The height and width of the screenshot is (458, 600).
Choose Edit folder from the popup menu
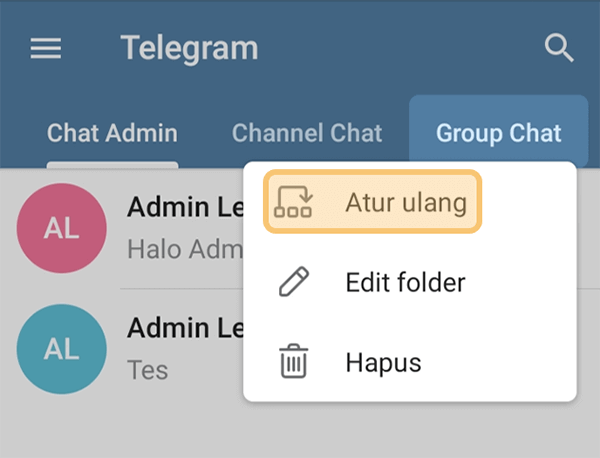tap(410, 282)
